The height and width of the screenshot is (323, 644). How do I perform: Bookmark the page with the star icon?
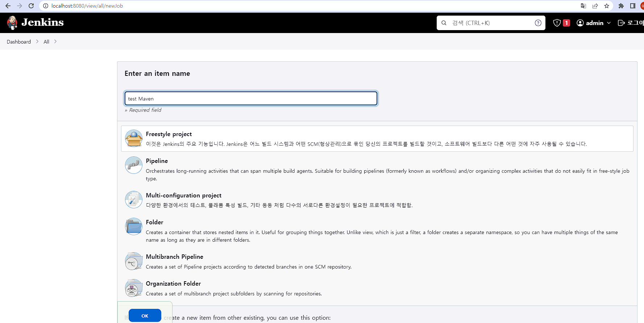pos(607,6)
